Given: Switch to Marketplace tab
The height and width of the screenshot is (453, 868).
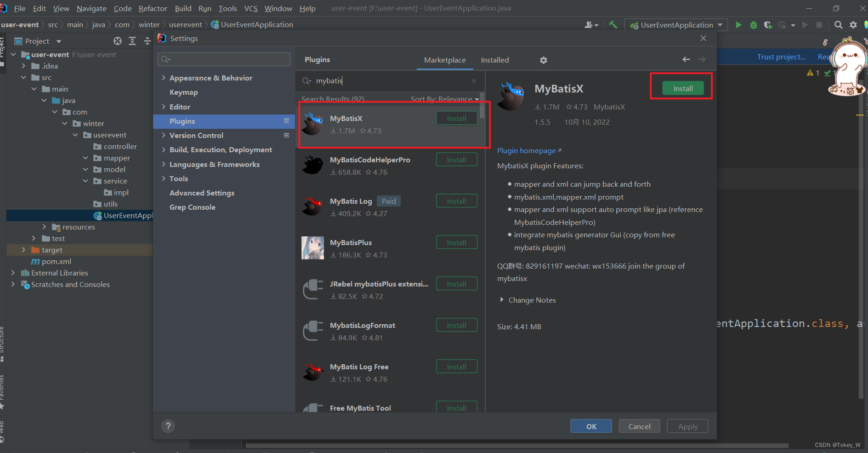Looking at the screenshot, I should [x=445, y=60].
